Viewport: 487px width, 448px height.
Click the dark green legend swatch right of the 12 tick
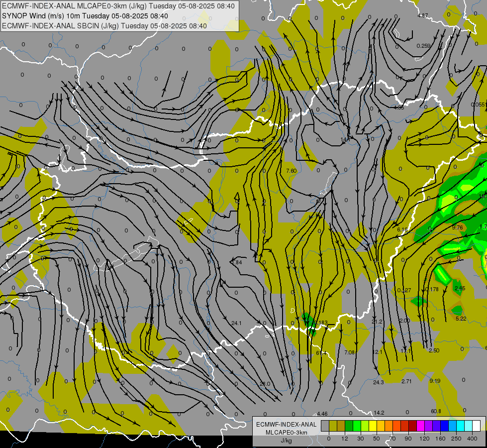point(349,426)
